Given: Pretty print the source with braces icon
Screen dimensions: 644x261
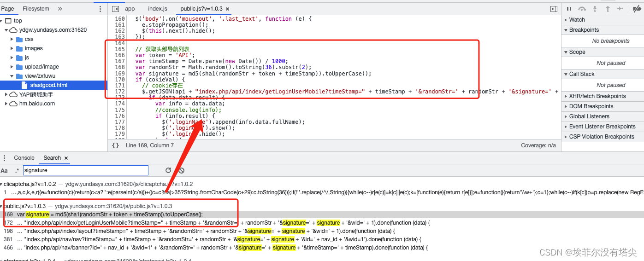Looking at the screenshot, I should point(116,145).
